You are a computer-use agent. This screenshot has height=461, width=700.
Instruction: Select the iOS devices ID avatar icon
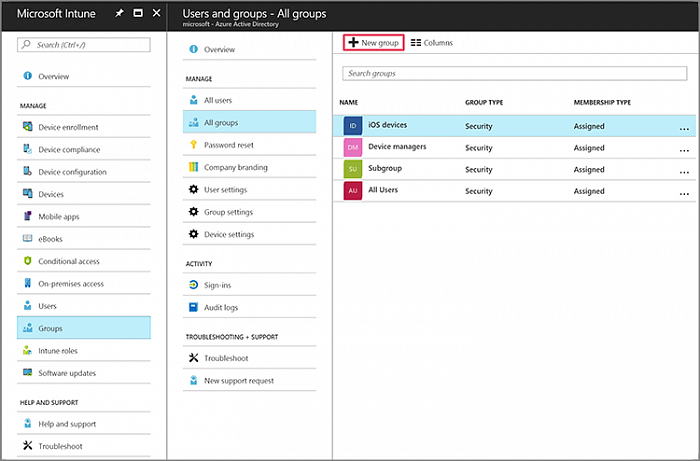352,126
